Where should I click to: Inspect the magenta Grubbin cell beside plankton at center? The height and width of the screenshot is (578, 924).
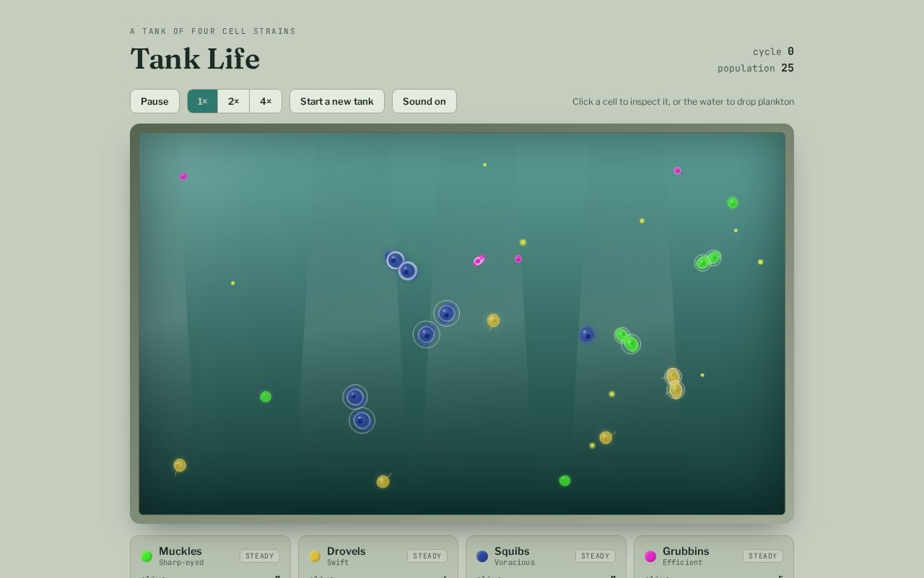518,259
